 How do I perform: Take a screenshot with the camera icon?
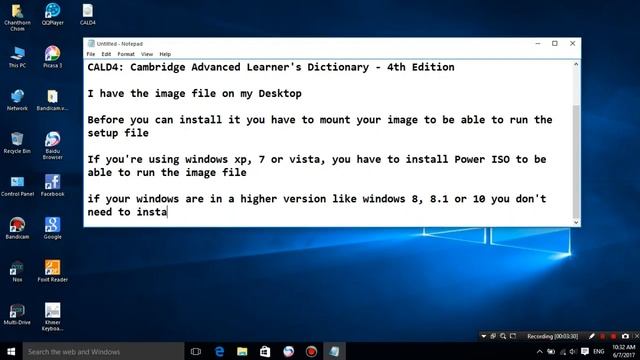click(625, 336)
